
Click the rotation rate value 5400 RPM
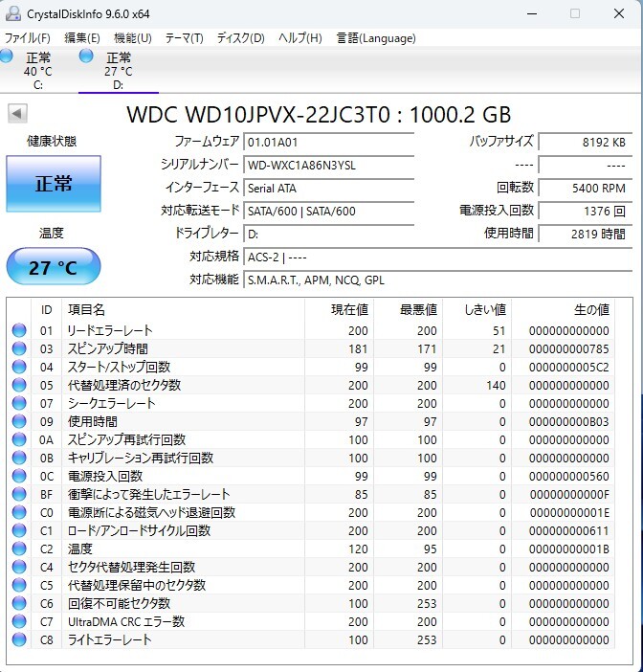coord(586,189)
